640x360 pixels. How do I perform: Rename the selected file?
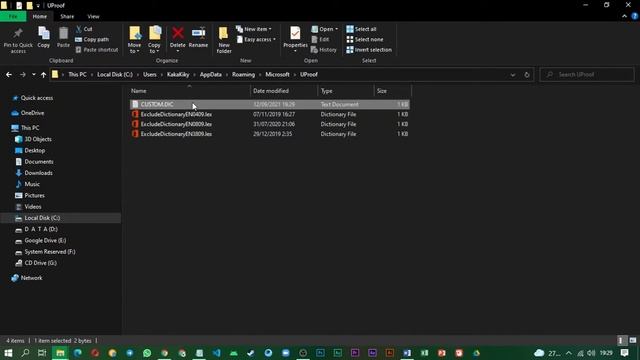click(x=198, y=38)
